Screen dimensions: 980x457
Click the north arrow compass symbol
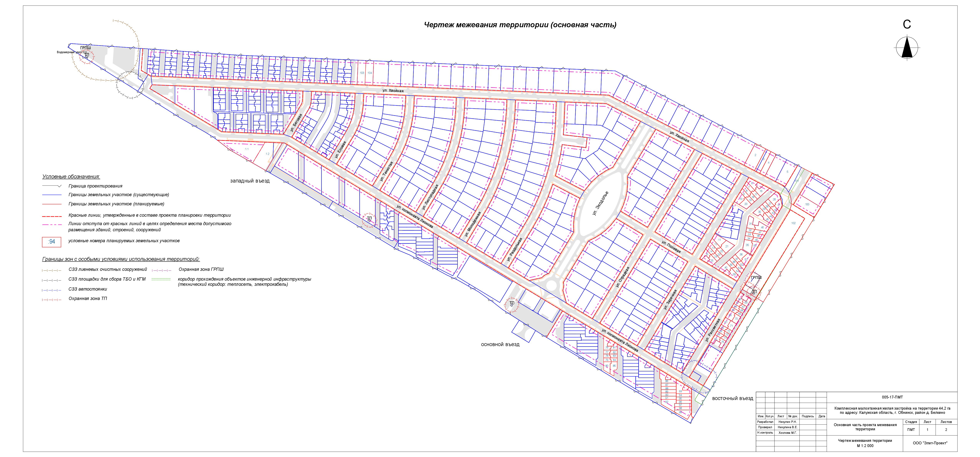point(907,49)
